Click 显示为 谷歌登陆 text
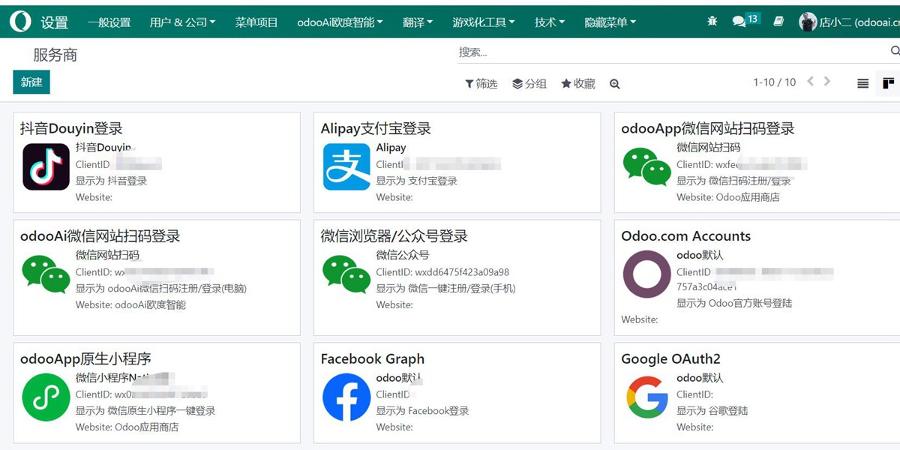The height and width of the screenshot is (450, 900). [711, 411]
